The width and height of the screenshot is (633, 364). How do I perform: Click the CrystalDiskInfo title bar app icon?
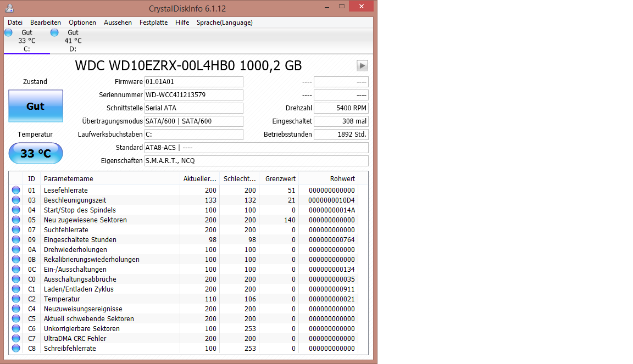click(9, 8)
